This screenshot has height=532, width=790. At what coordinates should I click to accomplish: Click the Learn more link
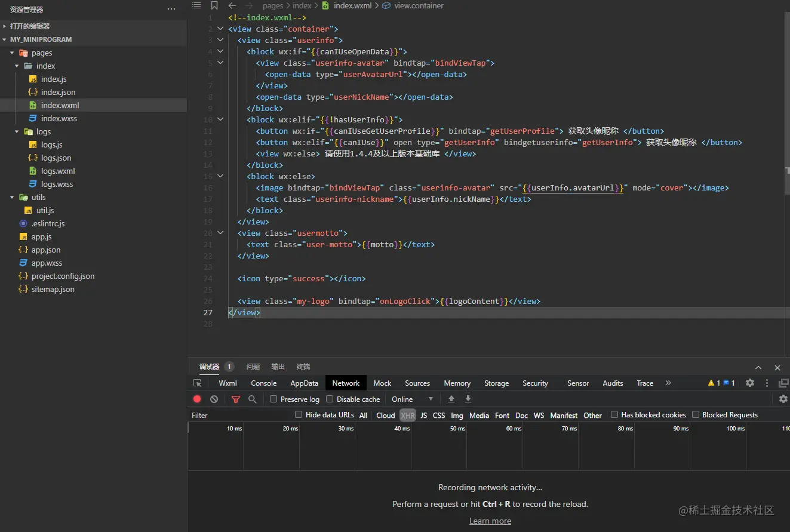point(490,521)
